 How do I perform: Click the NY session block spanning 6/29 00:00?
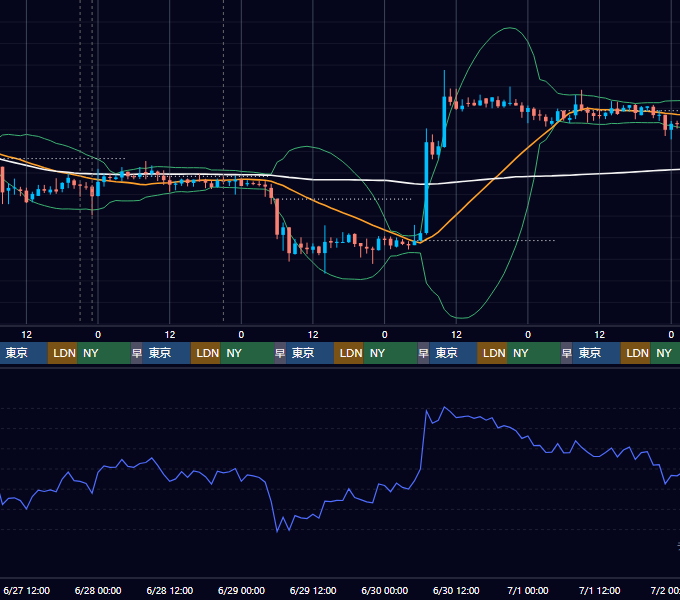point(247,353)
